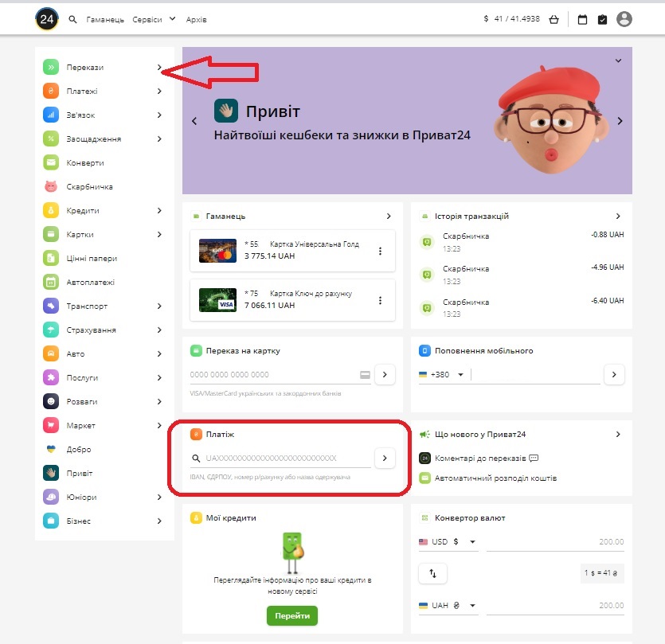Click the swap currencies arrows button
The width and height of the screenshot is (665, 644).
pos(433,573)
